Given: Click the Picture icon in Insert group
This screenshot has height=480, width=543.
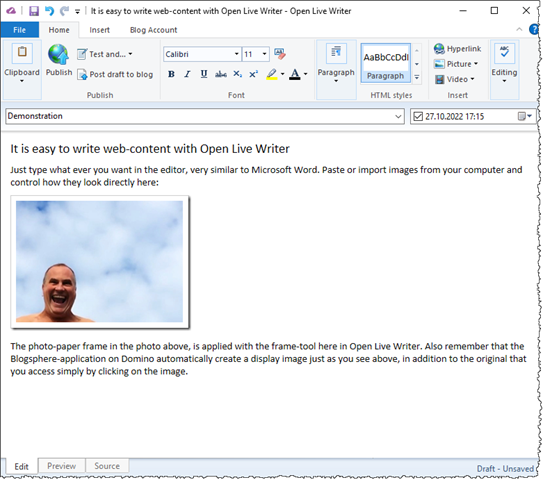Looking at the screenshot, I should tap(439, 64).
